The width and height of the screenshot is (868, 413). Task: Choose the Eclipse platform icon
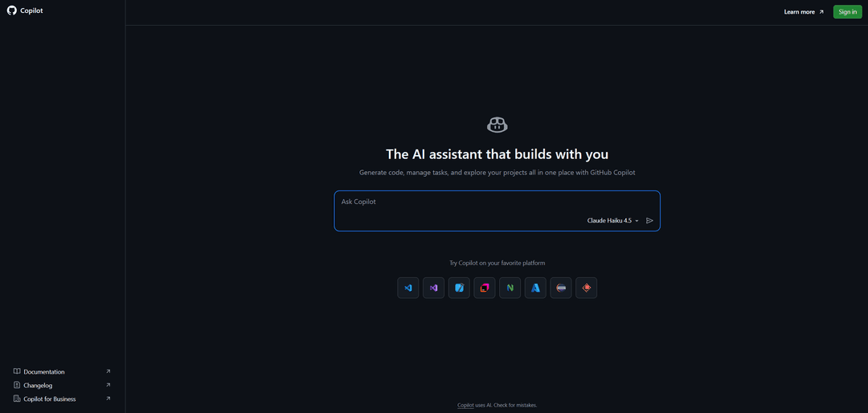(561, 288)
